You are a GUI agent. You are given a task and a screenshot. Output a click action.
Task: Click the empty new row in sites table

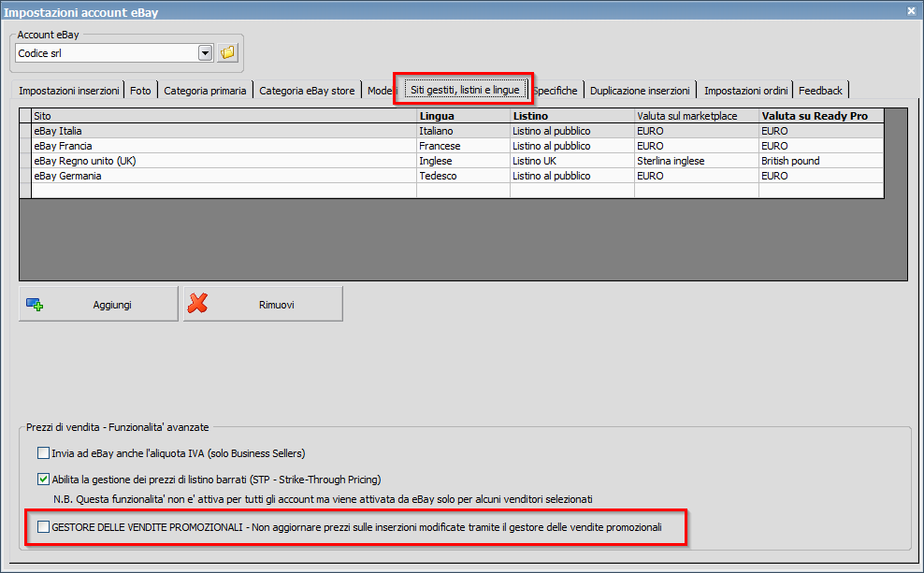click(452, 190)
